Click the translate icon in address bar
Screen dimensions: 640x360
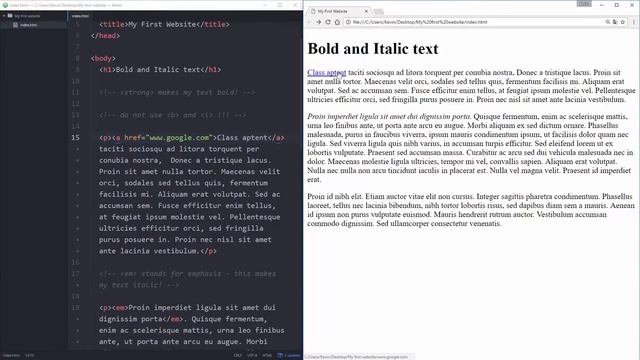615,22
